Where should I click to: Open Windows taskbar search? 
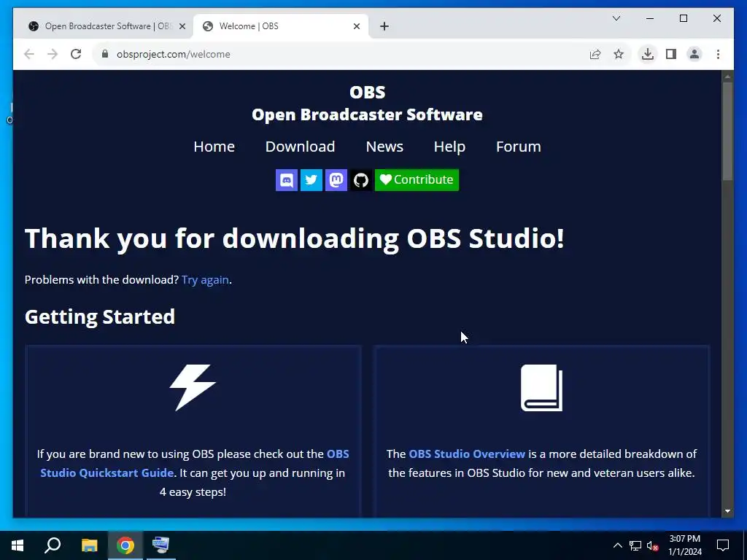(53, 545)
